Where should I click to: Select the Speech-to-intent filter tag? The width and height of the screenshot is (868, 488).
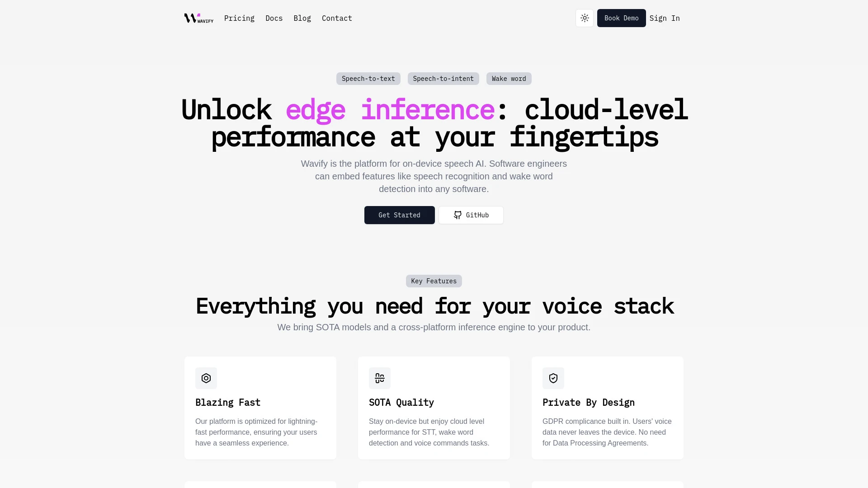coord(443,78)
